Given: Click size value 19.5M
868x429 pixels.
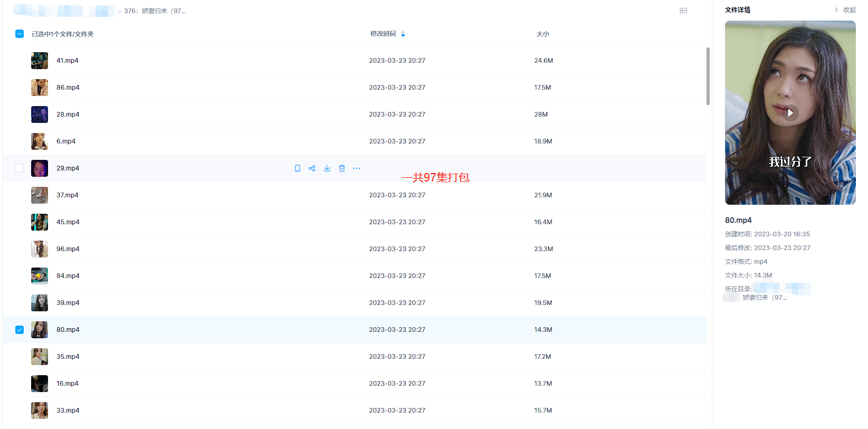Looking at the screenshot, I should point(543,303).
